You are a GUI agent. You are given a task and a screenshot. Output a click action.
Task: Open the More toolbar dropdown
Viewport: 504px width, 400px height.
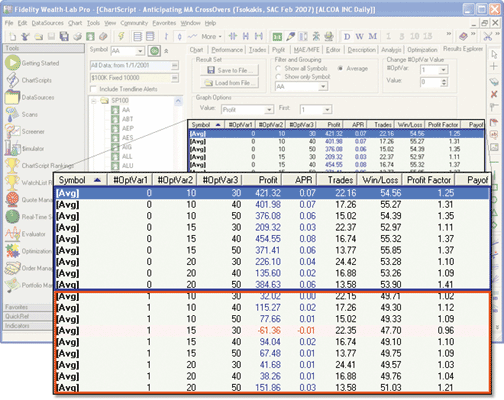point(212,36)
